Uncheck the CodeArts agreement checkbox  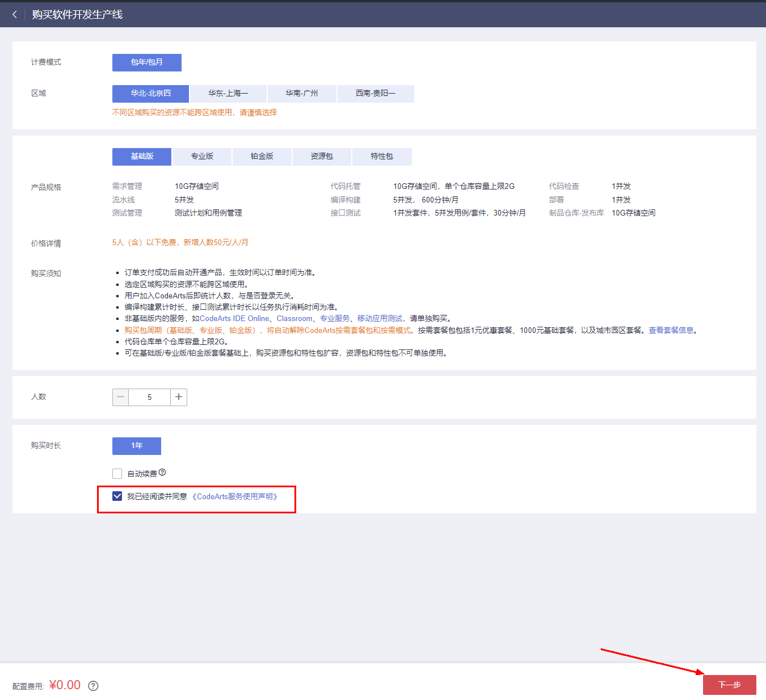tap(117, 496)
